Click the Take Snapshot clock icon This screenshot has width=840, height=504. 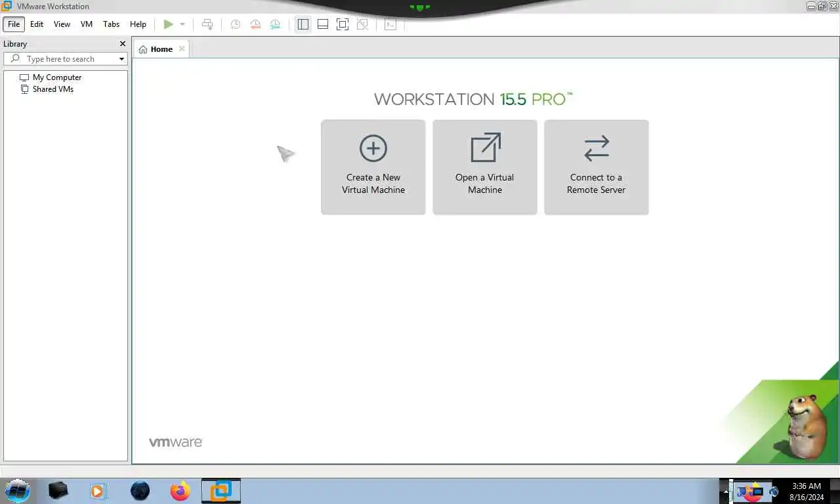(235, 24)
